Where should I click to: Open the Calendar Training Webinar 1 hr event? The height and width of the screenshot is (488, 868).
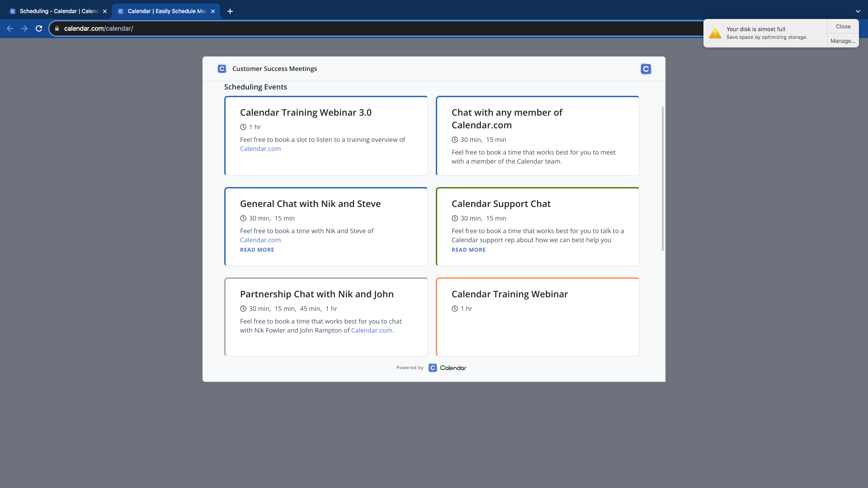538,317
